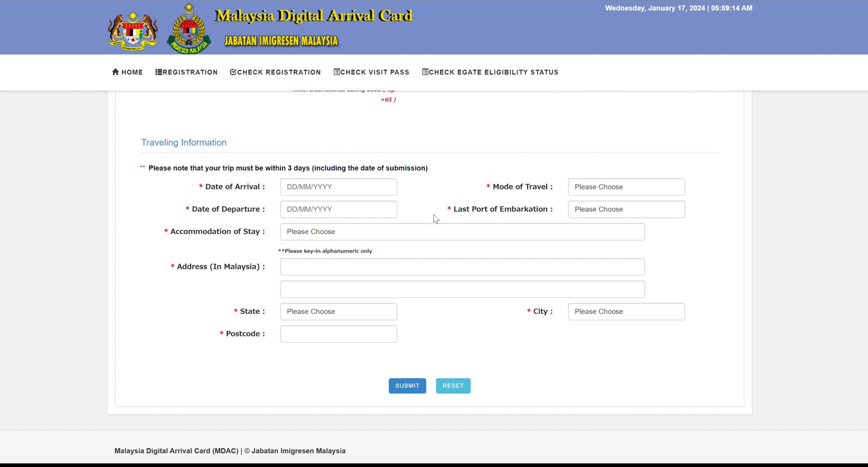Click the first Address In Malaysia field
This screenshot has height=467, width=868.
[x=462, y=267]
